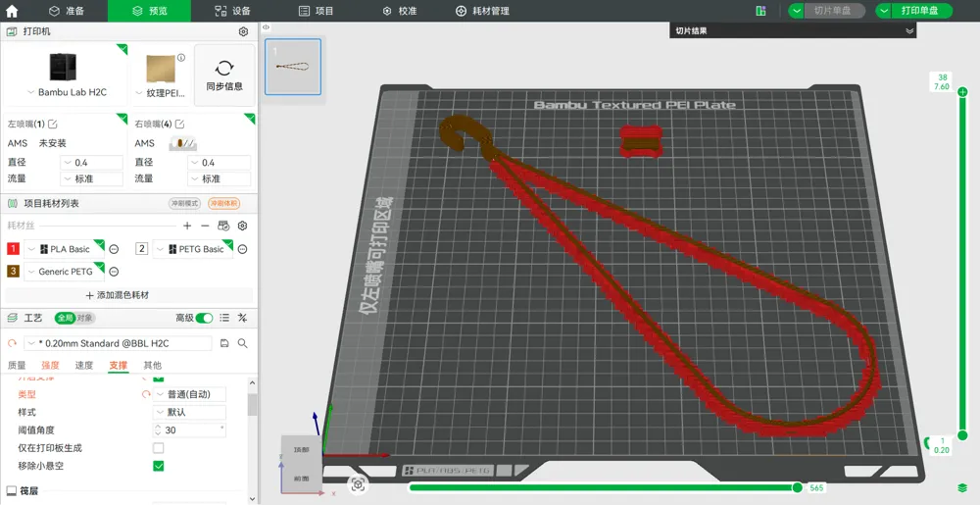Open the 样式 默认 dropdown
This screenshot has height=505, width=980.
coord(190,413)
